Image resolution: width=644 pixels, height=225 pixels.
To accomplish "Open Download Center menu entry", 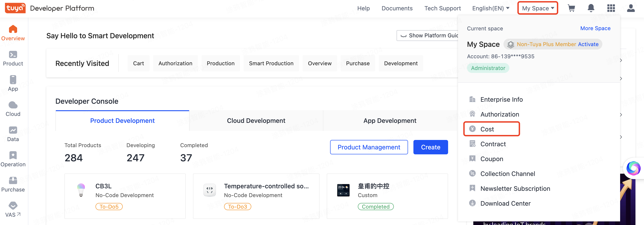I will tap(505, 203).
